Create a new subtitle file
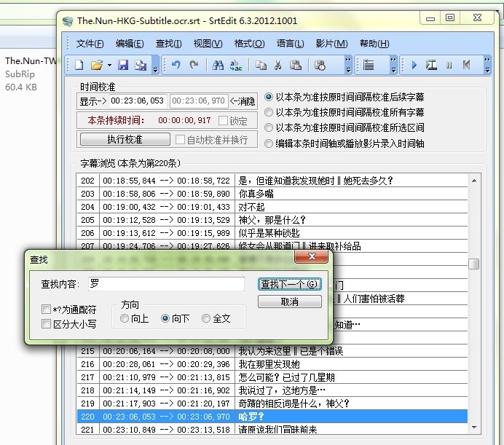This screenshot has width=504, height=445. (79, 66)
